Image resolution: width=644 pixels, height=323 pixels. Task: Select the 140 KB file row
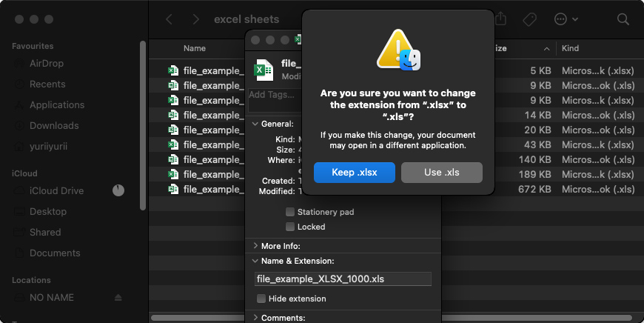tap(396, 159)
